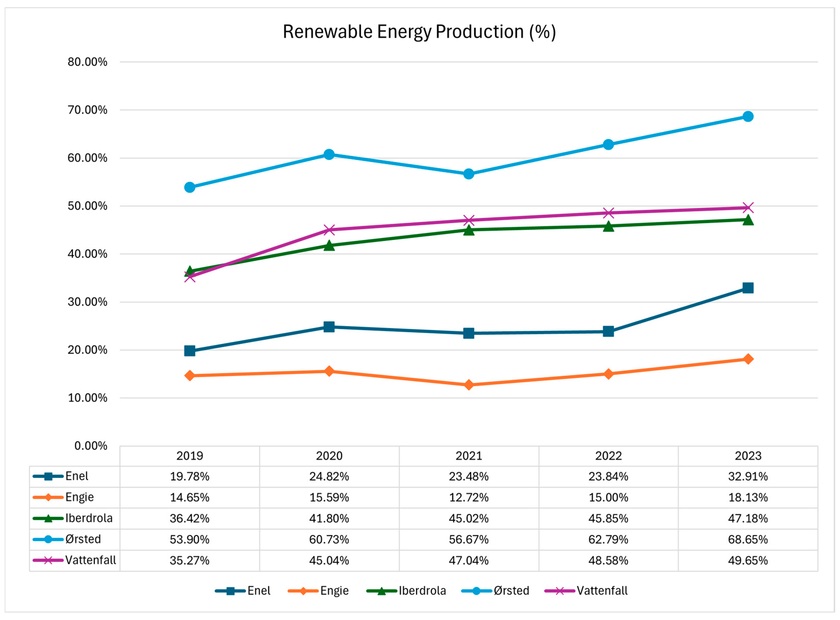840x620 pixels.
Task: Click the Engie 2021 diamond data point
Action: coord(469,385)
